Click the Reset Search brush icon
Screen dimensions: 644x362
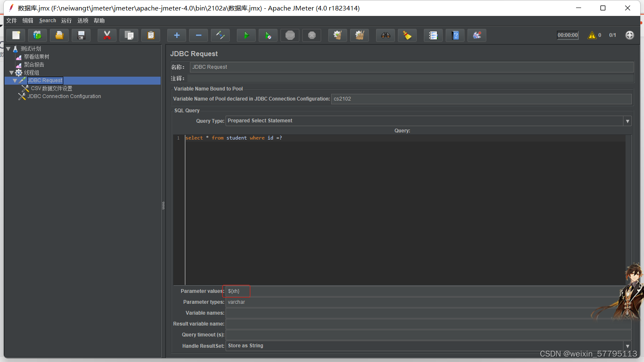408,36
